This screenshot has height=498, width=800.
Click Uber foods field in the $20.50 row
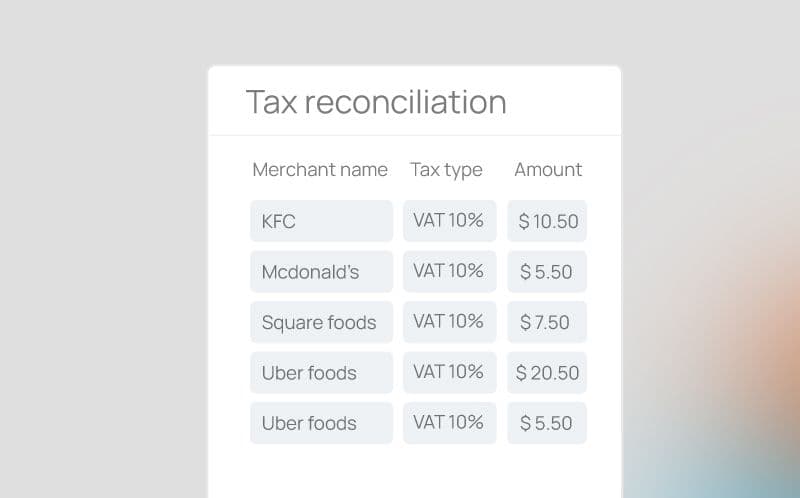(321, 373)
